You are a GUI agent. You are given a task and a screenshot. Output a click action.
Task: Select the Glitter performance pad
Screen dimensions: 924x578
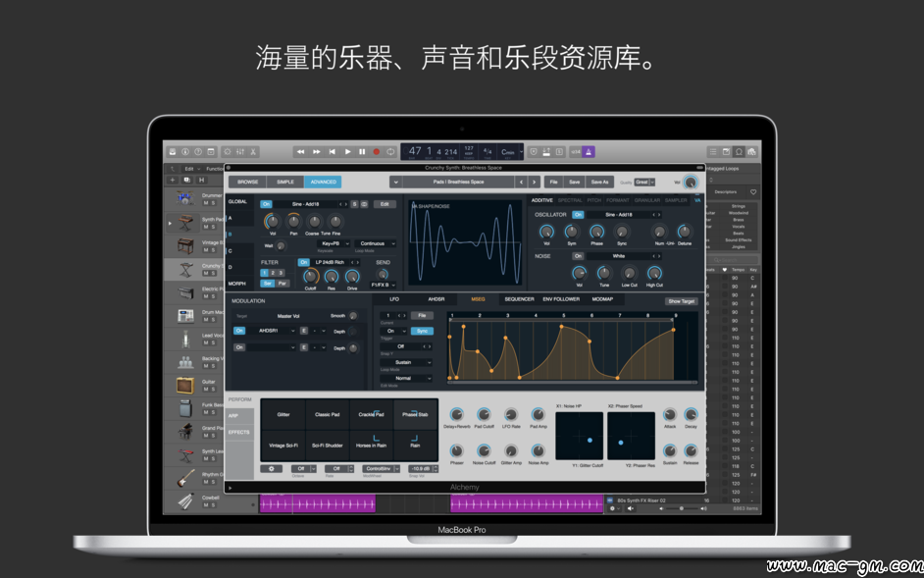(x=283, y=415)
